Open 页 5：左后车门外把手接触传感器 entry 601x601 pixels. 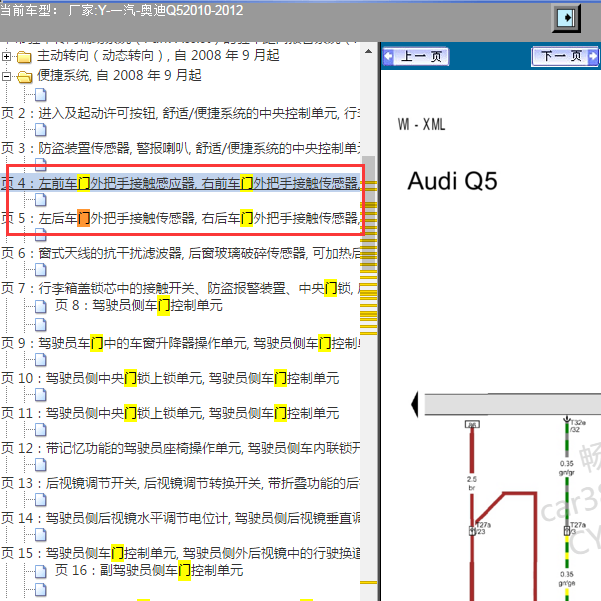pyautogui.click(x=180, y=218)
